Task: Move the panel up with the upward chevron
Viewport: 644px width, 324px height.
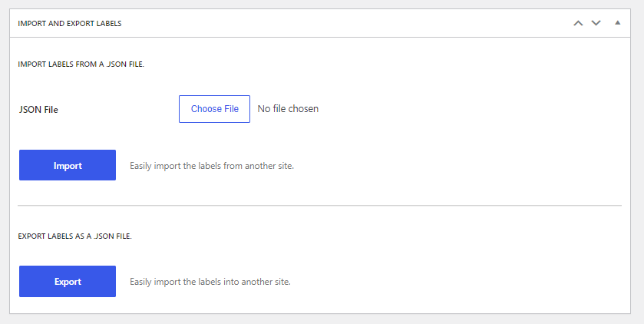Action: pos(578,23)
